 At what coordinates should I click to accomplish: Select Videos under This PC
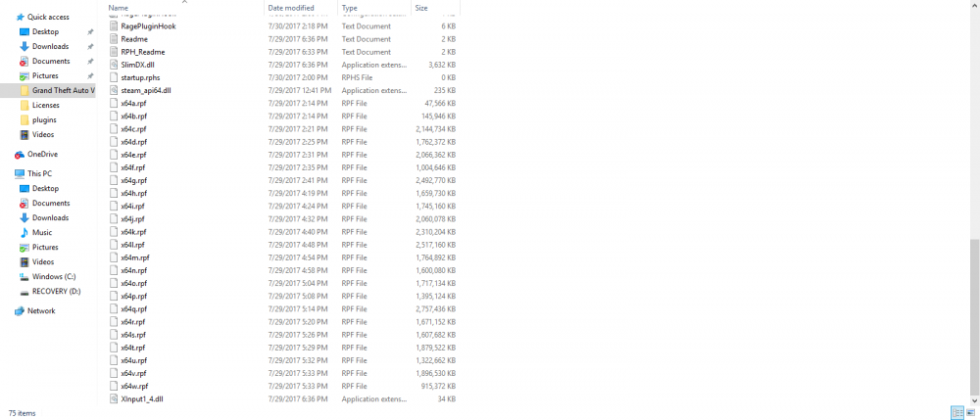(43, 262)
